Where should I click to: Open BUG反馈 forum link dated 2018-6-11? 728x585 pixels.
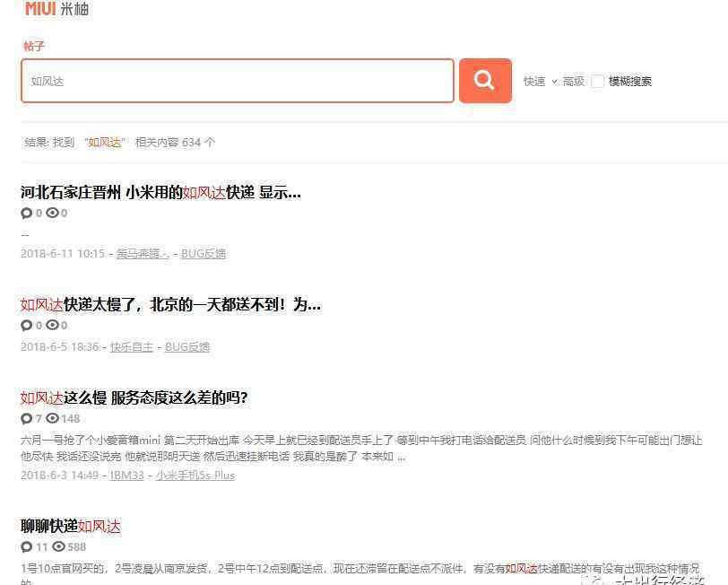point(204,253)
